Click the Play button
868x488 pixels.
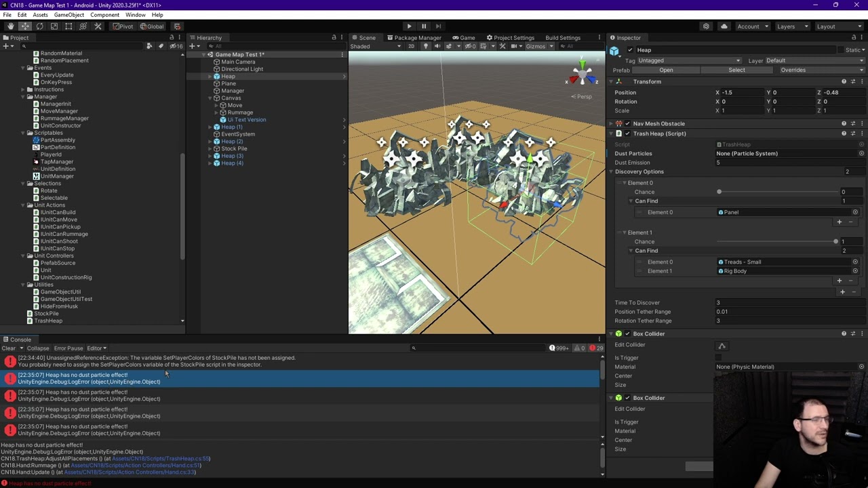click(409, 26)
